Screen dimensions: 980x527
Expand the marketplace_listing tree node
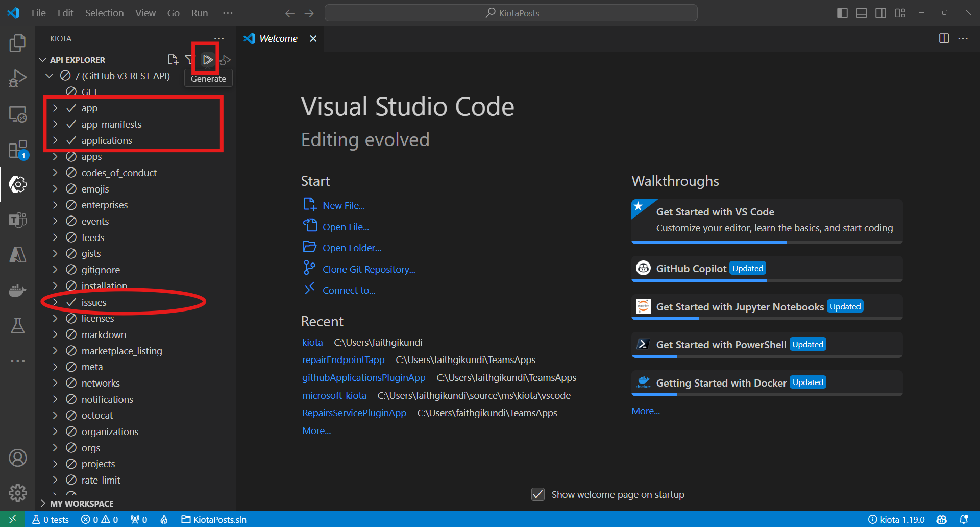[55, 351]
